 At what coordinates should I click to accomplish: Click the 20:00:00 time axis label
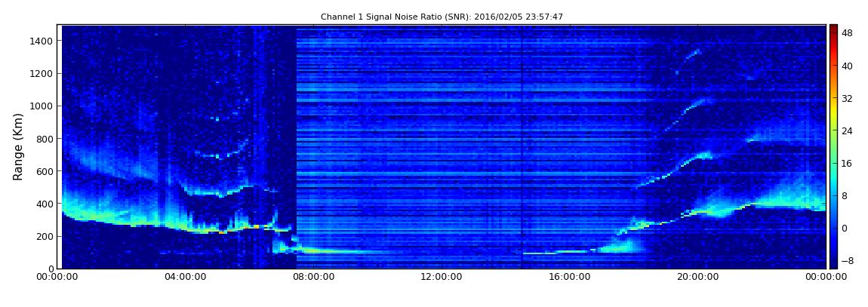[x=697, y=277]
